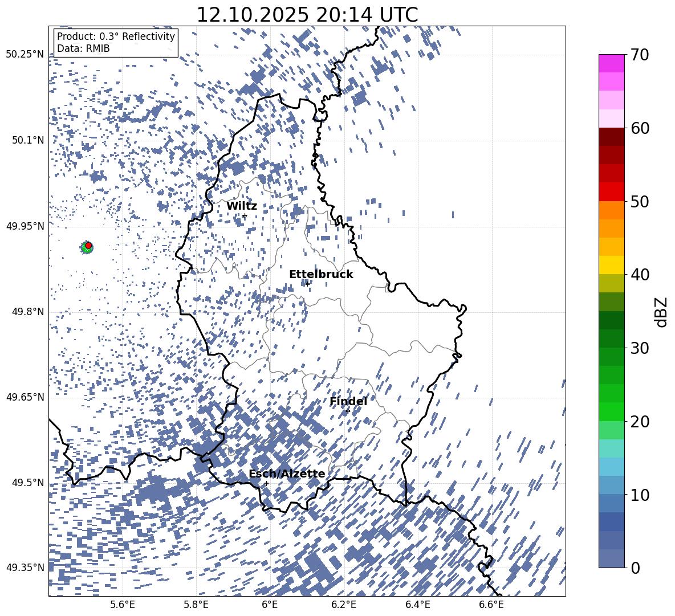
Task: Click the 'Product: 0.3° Reflectivity' text
Action: tap(116, 36)
